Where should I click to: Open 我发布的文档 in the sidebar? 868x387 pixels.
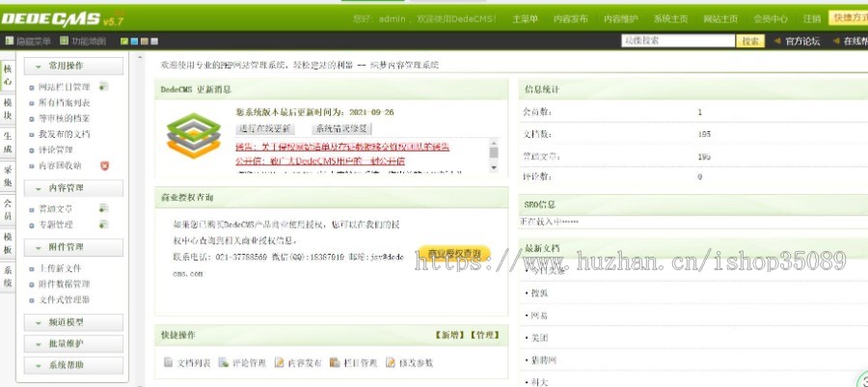65,134
